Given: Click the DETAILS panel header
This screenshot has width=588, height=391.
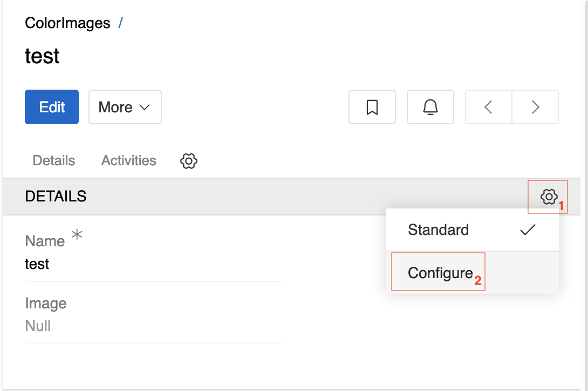Looking at the screenshot, I should (x=291, y=197).
